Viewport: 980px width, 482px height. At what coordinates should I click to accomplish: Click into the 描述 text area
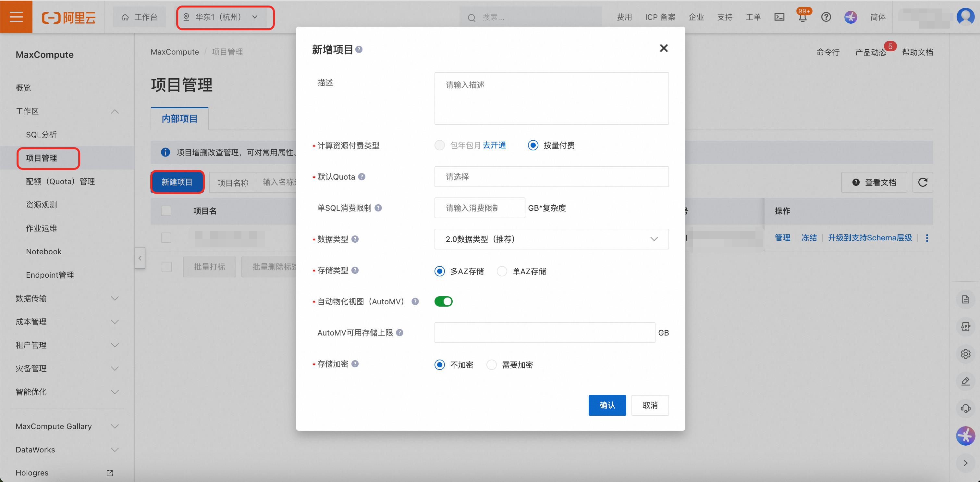click(552, 98)
